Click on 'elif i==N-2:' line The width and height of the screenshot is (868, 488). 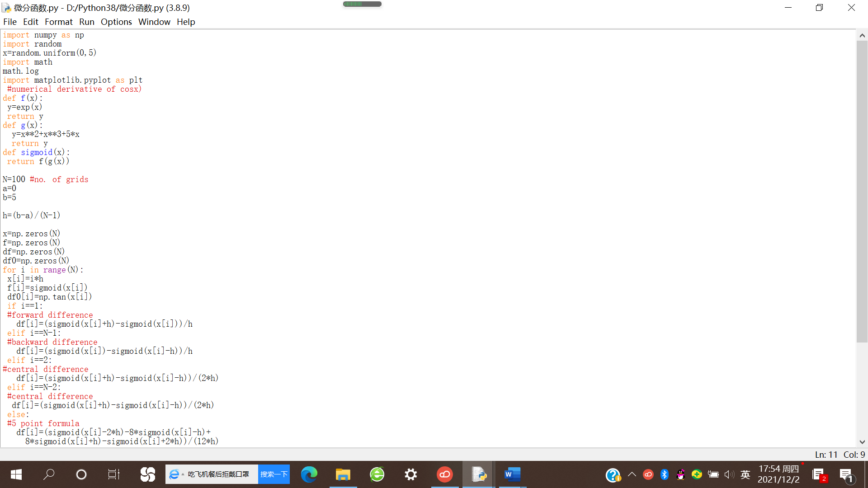pyautogui.click(x=34, y=387)
